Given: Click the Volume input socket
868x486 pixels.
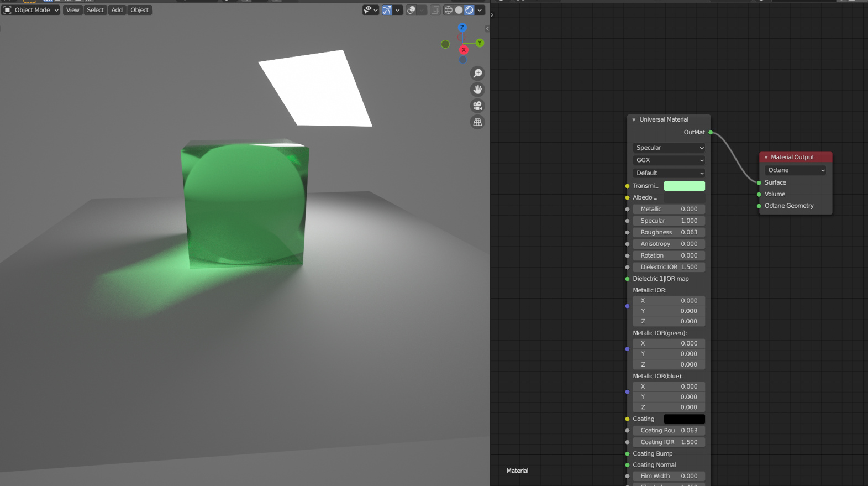Looking at the screenshot, I should (x=759, y=194).
